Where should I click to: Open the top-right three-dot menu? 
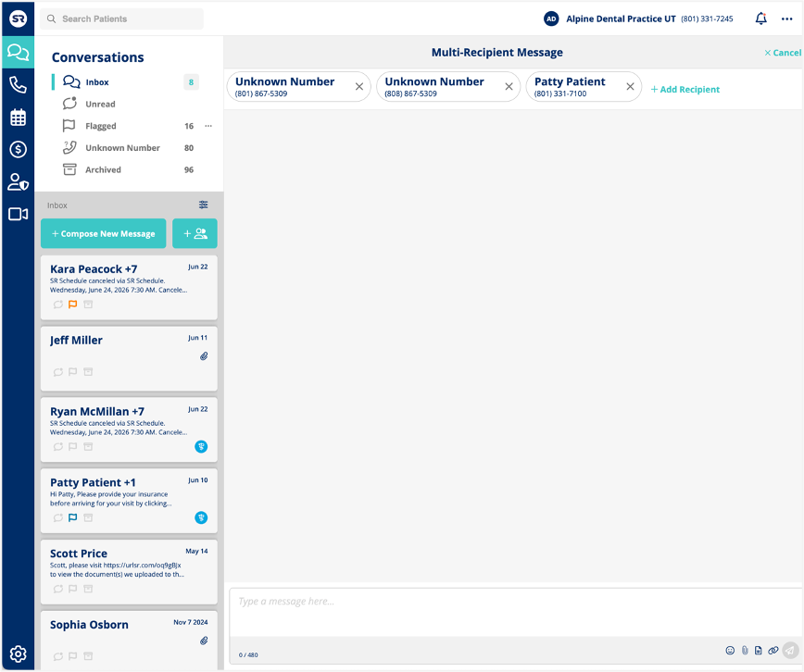coord(787,19)
